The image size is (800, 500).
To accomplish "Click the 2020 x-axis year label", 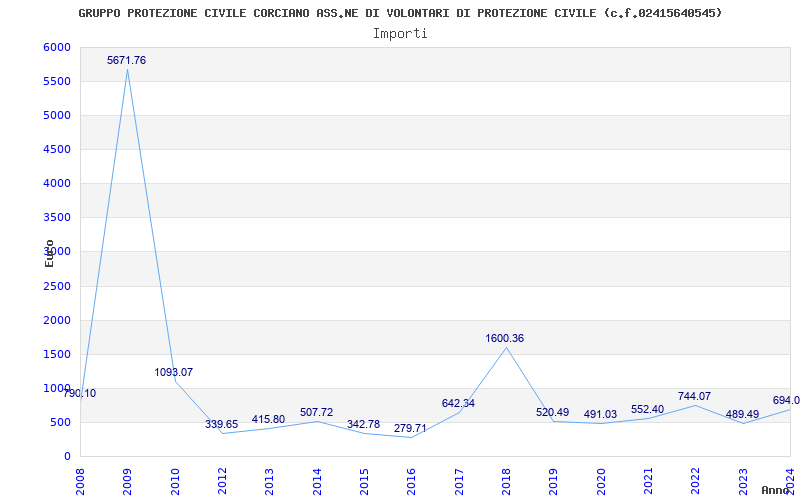I will click(601, 481).
